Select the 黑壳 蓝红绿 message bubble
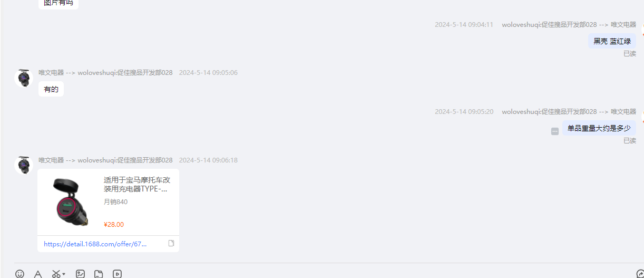 [612, 41]
